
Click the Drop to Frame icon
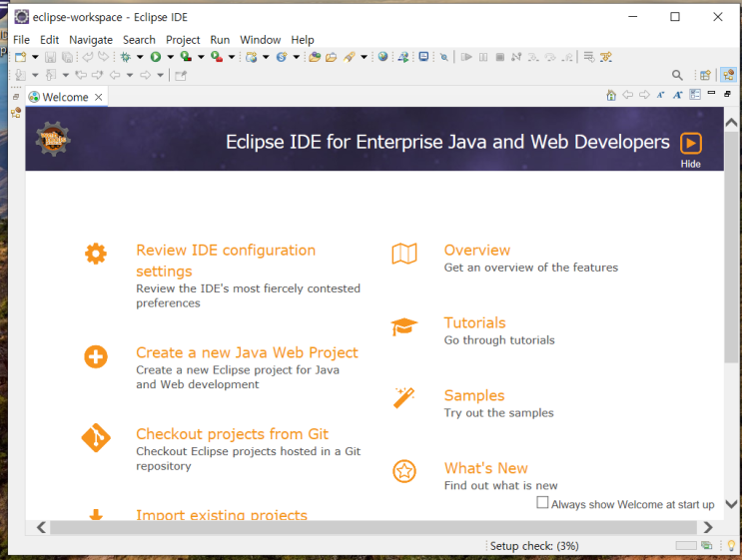[589, 57]
